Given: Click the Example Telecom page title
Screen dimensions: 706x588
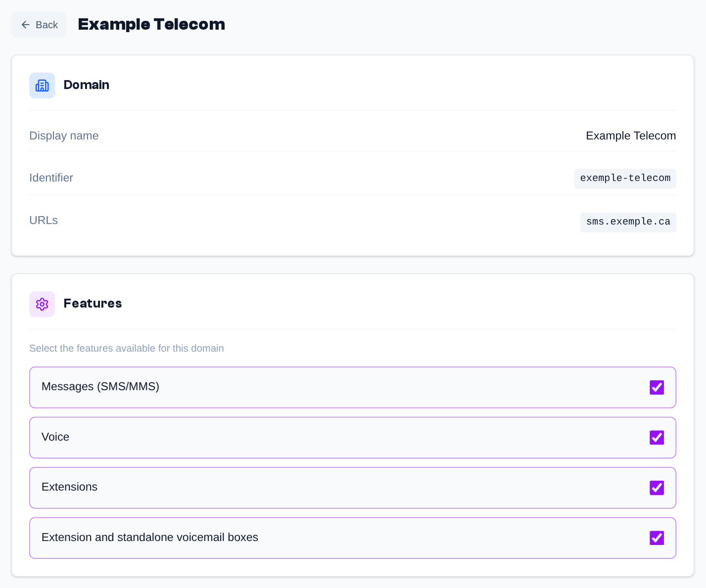Looking at the screenshot, I should pos(151,24).
